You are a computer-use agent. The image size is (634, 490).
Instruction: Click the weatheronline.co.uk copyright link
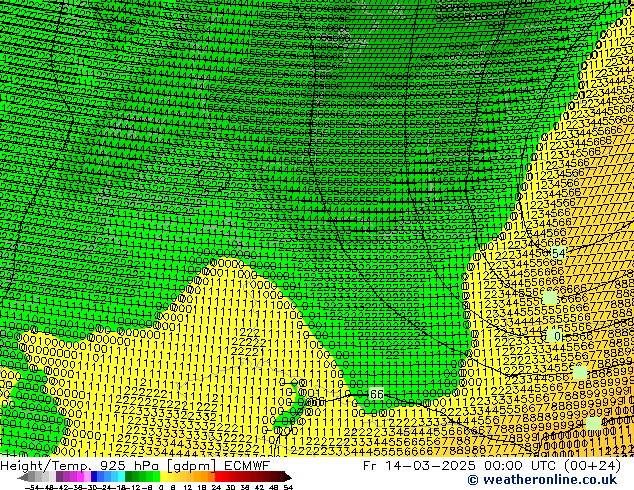542,480
